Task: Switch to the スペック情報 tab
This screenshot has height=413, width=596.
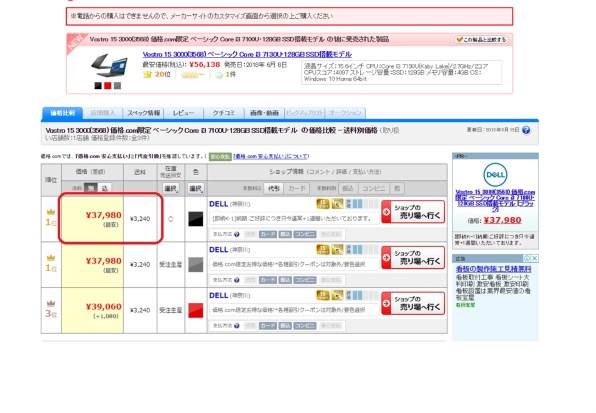Action: click(x=144, y=113)
